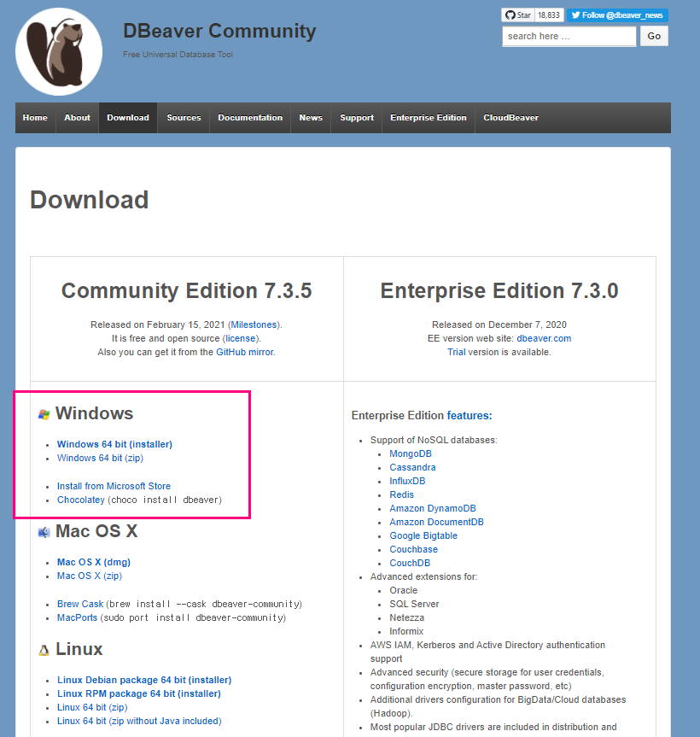This screenshot has height=737, width=700.
Task: Click the Free Universal Database Tool tagline
Action: [178, 55]
